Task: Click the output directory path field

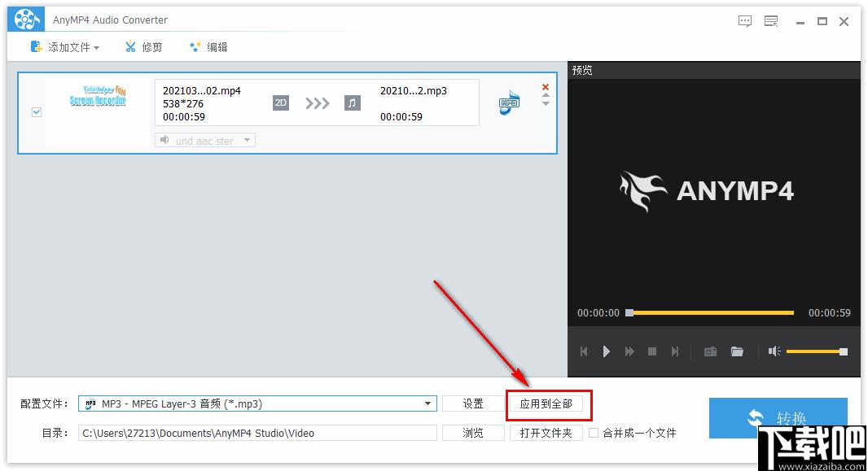Action: (257, 433)
